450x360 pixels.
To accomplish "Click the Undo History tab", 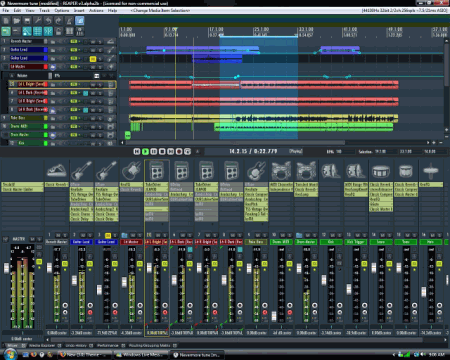I will tap(77, 346).
